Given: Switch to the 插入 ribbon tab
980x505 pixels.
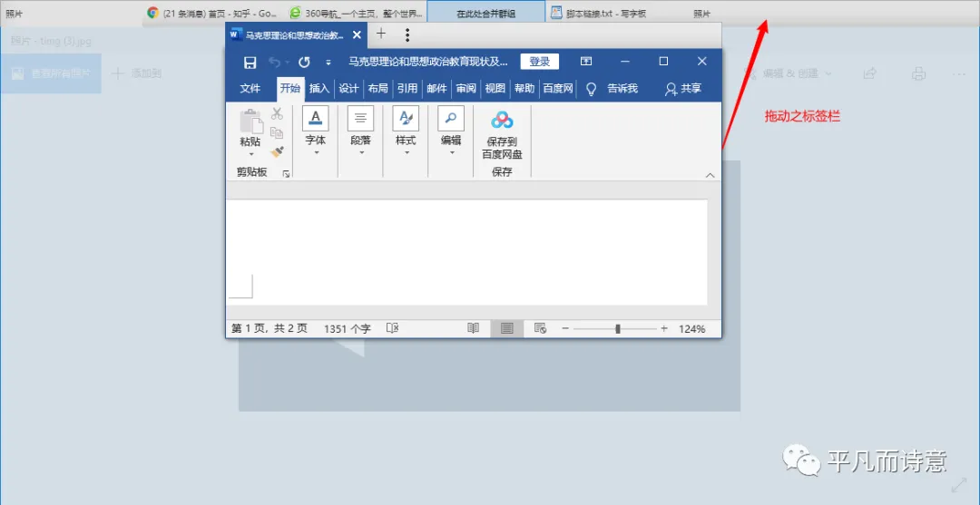Looking at the screenshot, I should 319,89.
